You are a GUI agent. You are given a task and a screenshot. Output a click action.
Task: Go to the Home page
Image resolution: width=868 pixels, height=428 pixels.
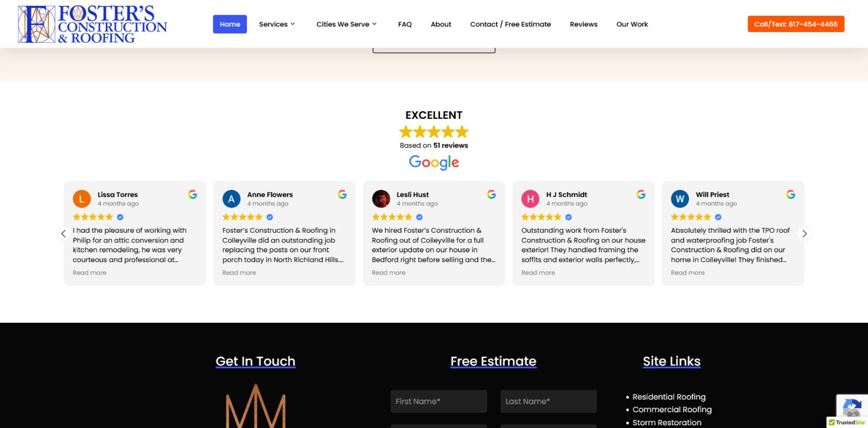[230, 24]
